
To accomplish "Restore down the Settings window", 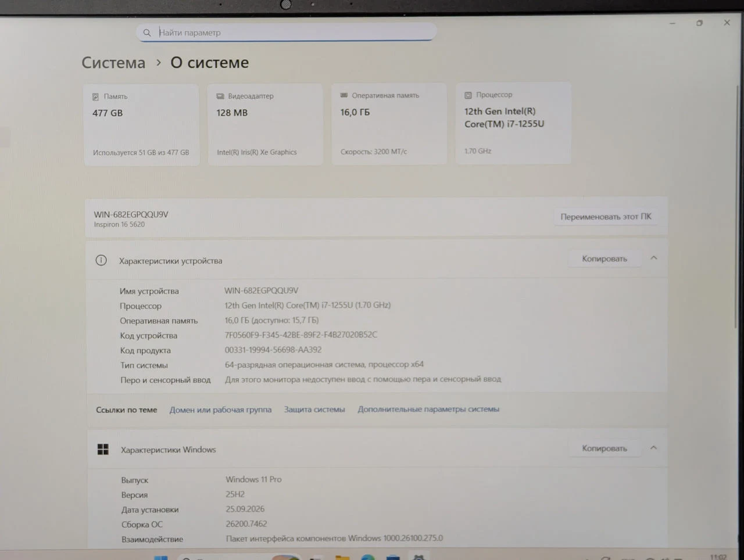I will point(699,23).
